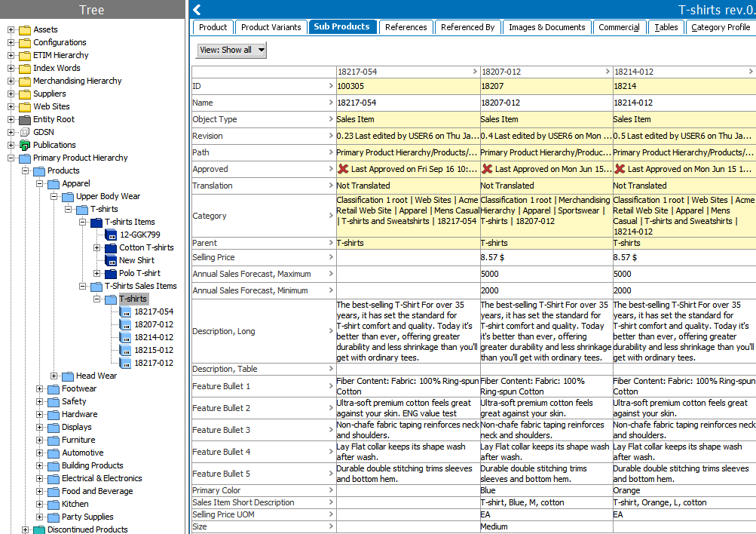756x534 pixels.
Task: Click the Web Sites folder icon
Action: (x=25, y=107)
